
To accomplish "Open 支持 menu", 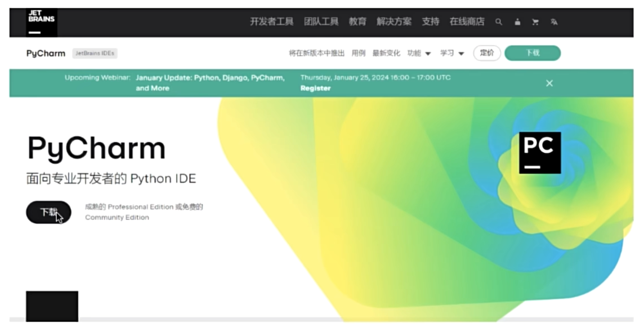I will tap(431, 22).
